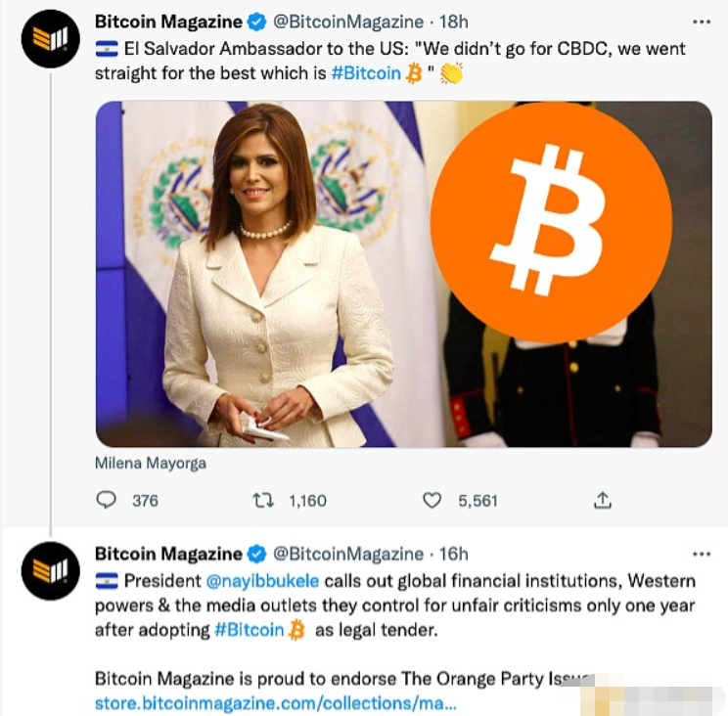This screenshot has width=728, height=716.
Task: Open the #Bitcoin hashtag in second tweet
Action: pos(250,630)
